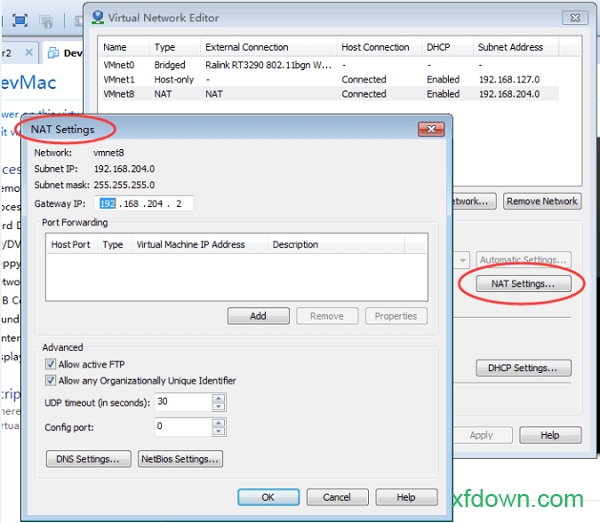This screenshot has width=600, height=523.
Task: Decrease Config port with down arrow
Action: (x=219, y=431)
